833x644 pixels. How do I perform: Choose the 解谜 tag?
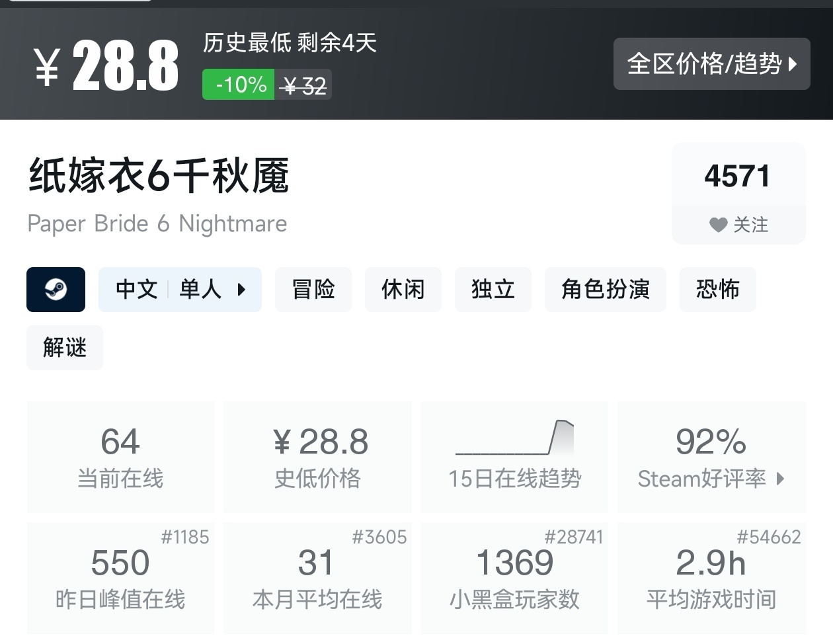[x=65, y=348]
